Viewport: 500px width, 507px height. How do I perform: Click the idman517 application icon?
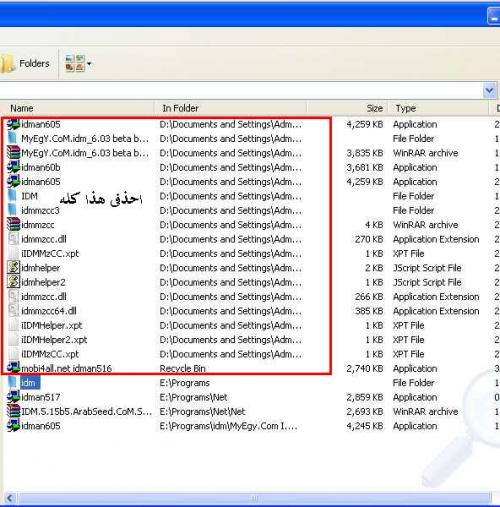[x=14, y=397]
